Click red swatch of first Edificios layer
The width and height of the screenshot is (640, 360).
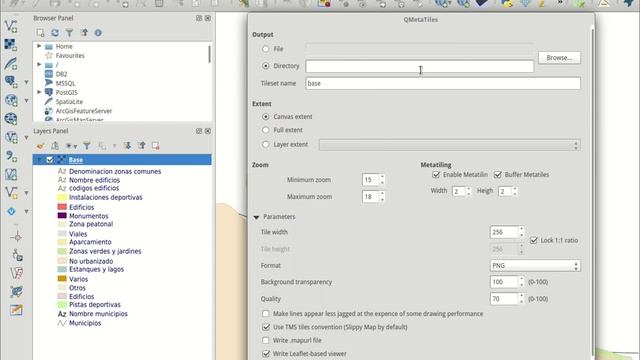(62, 207)
